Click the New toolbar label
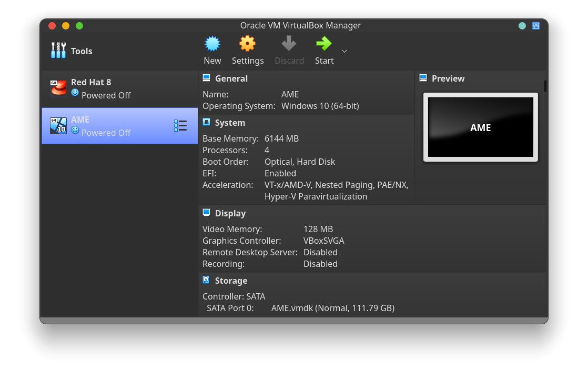 (x=212, y=61)
